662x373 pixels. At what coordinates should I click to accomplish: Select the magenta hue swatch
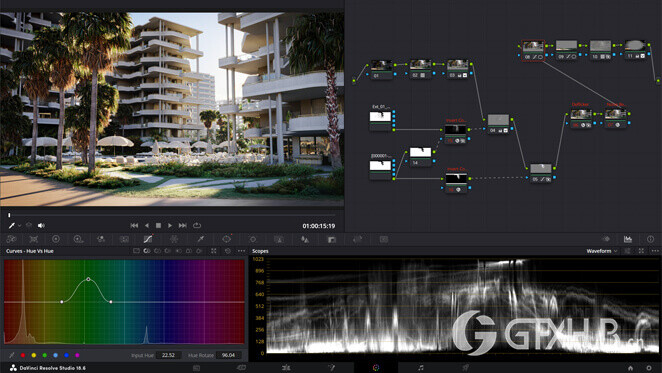click(x=78, y=355)
